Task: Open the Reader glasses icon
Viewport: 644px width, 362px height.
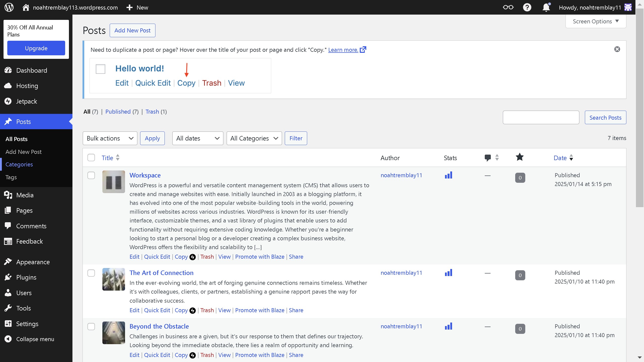Action: tap(508, 7)
